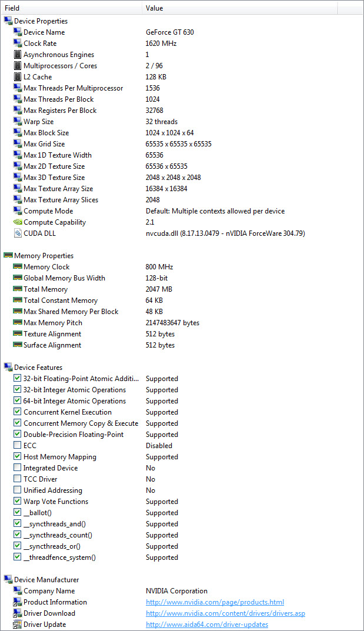Toggle the TCC Driver checkbox
The width and height of the screenshot is (364, 631).
pyautogui.click(x=17, y=479)
